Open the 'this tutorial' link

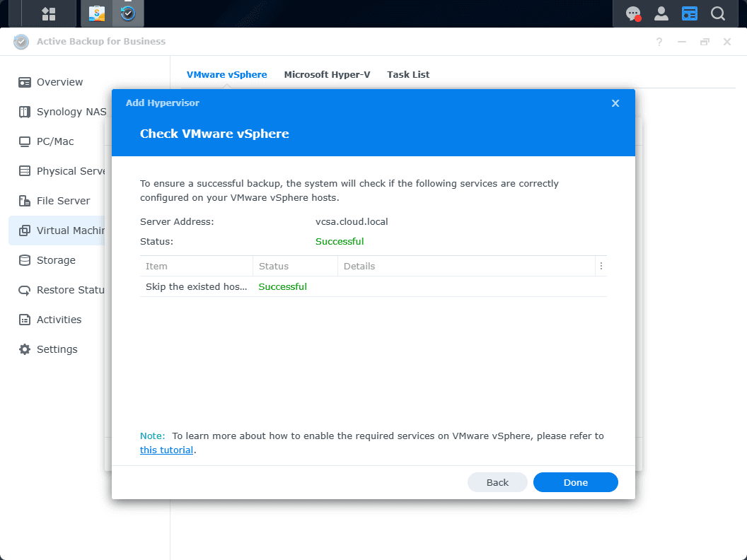coord(166,450)
